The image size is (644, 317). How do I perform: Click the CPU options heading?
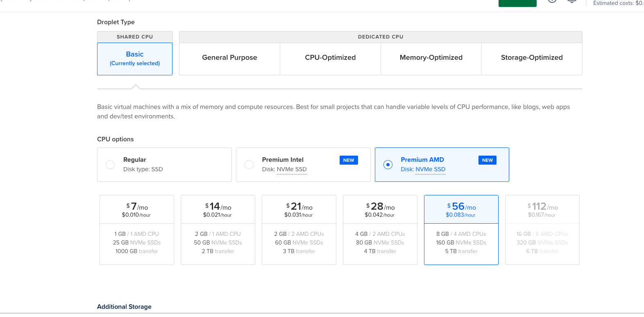click(x=116, y=139)
